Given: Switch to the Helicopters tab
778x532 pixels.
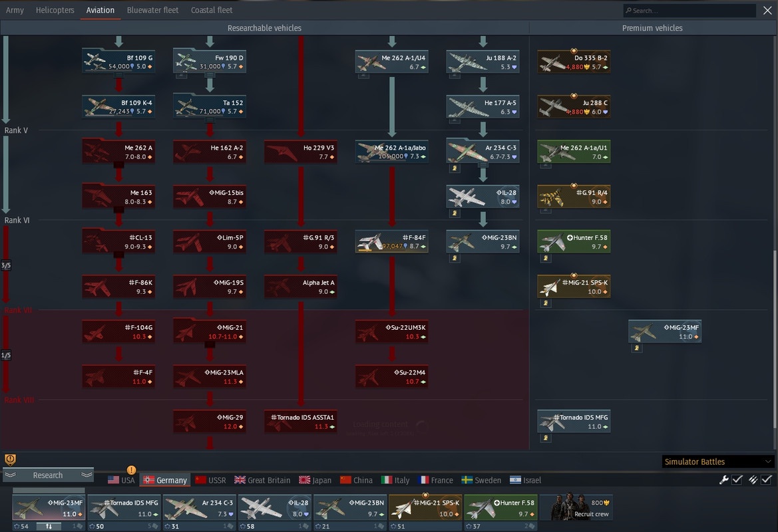Looking at the screenshot, I should [x=55, y=10].
